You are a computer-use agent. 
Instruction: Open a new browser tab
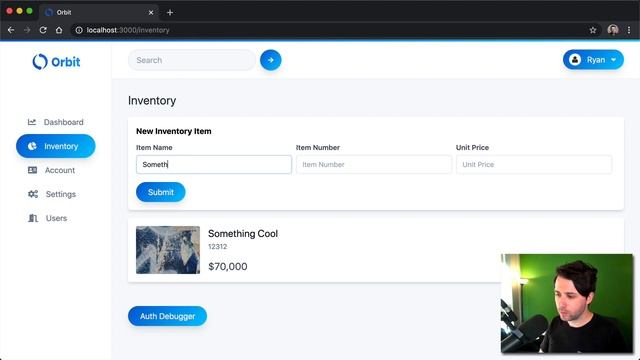pos(170,12)
